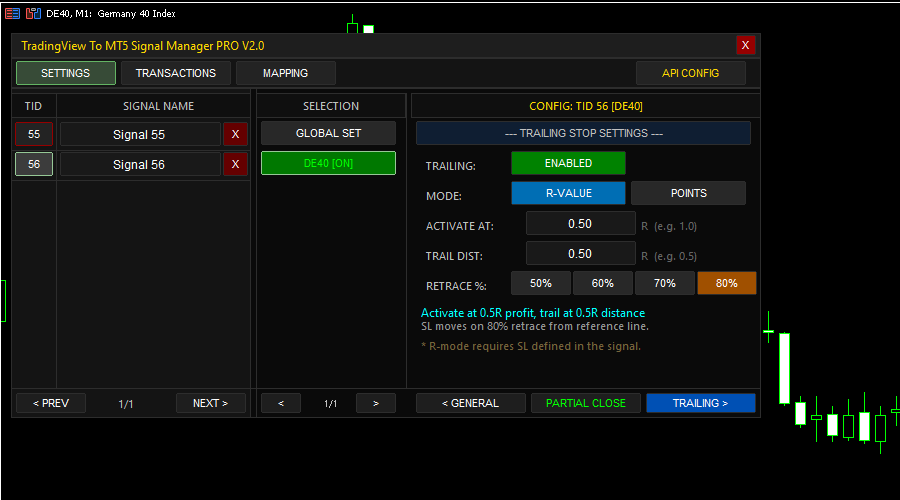Click the signal list page indicator 1/1 beside NEXT
Image resolution: width=900 pixels, height=500 pixels.
[126, 404]
